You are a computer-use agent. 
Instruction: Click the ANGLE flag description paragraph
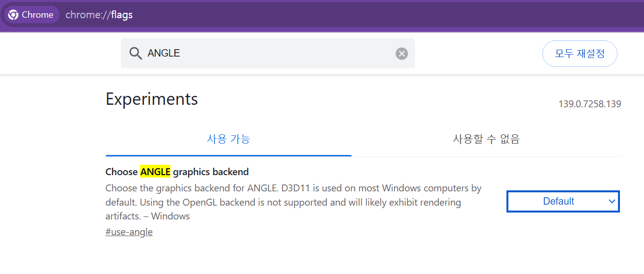294,202
